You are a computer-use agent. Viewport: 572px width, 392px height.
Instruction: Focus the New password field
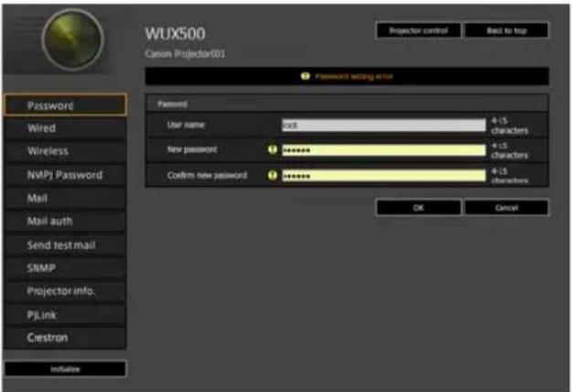(x=384, y=150)
